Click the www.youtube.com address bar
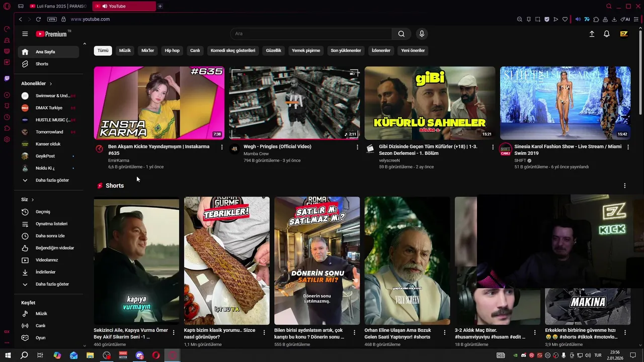This screenshot has height=362, width=644. pos(90,19)
